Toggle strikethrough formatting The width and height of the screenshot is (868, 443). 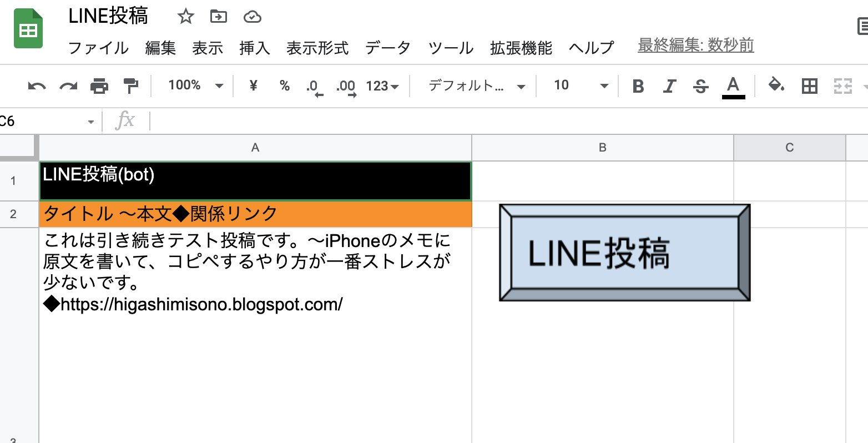pos(701,86)
